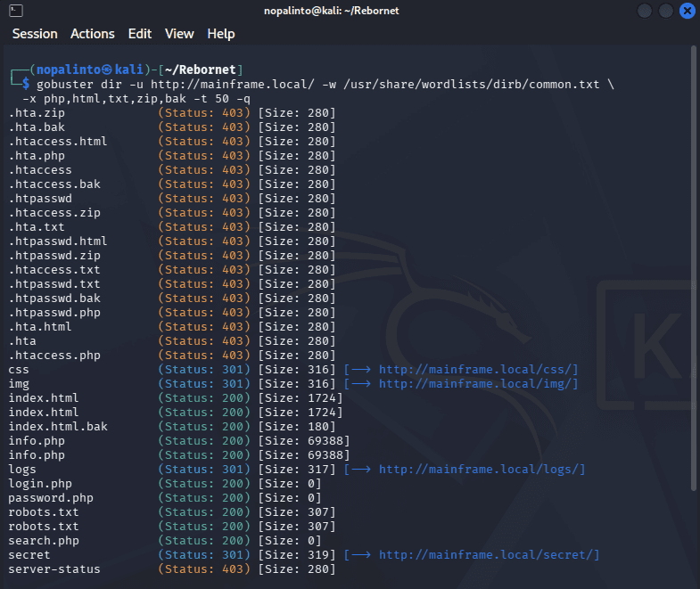Click the http://mainframe.local/ URL in command
This screenshot has height=589, width=700.
point(232,85)
